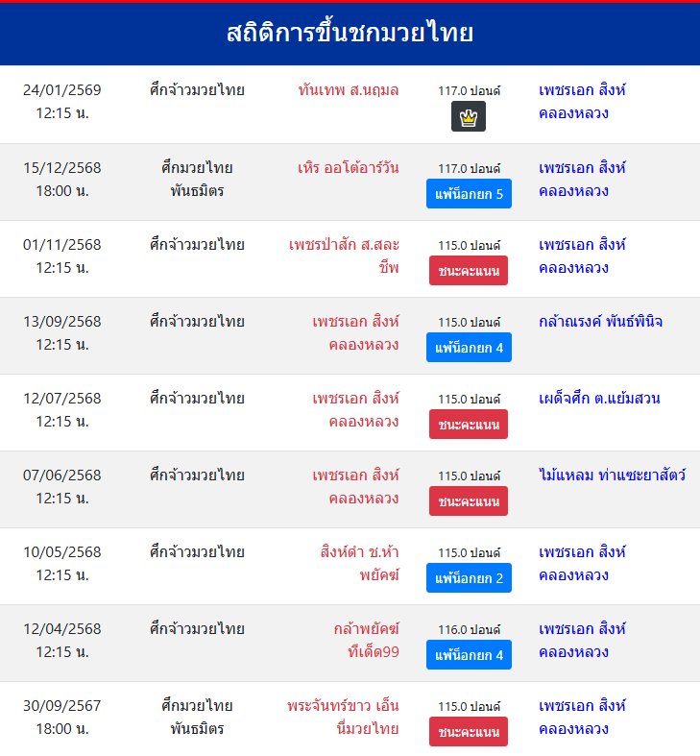Click แพ้น็อกยก 4 badge in the 12/04/2568 row
700x756 pixels.
click(x=469, y=655)
